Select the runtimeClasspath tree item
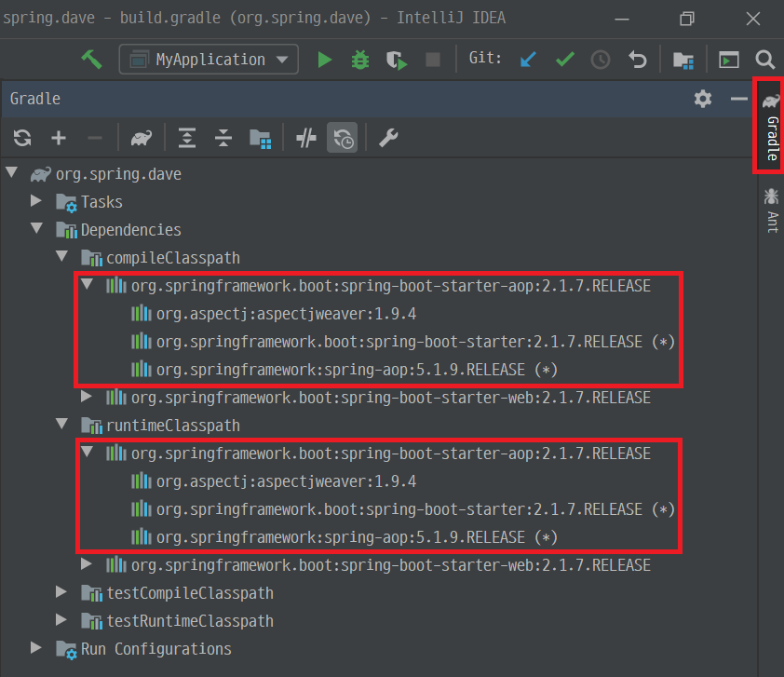Viewport: 784px width, 677px height. tap(173, 426)
